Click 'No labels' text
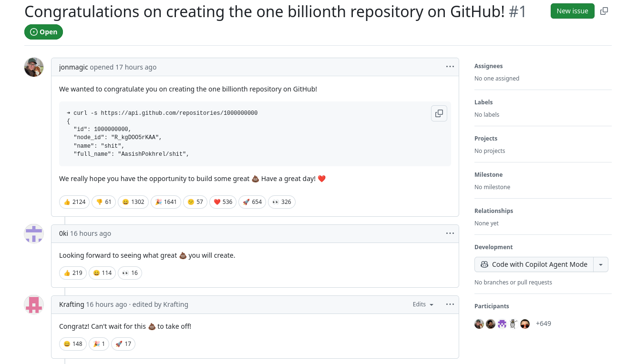This screenshot has width=627, height=364. 487,115
